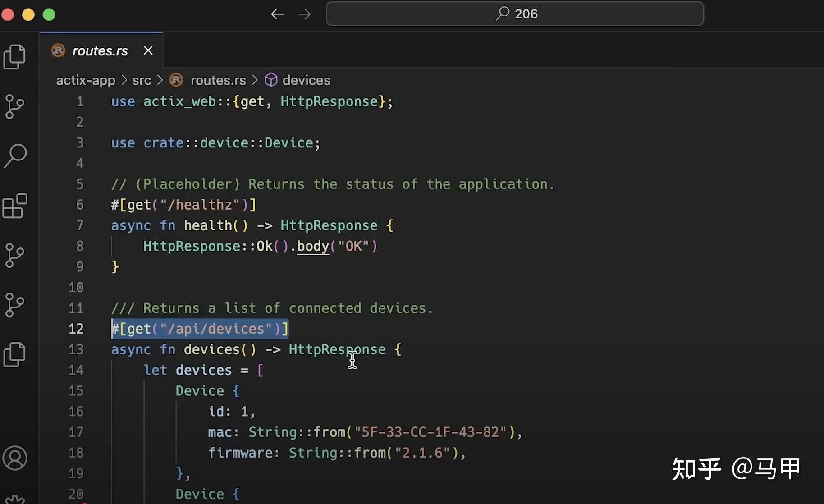Click the macOS green maximize button
Image resolution: width=824 pixels, height=504 pixels.
tap(49, 14)
